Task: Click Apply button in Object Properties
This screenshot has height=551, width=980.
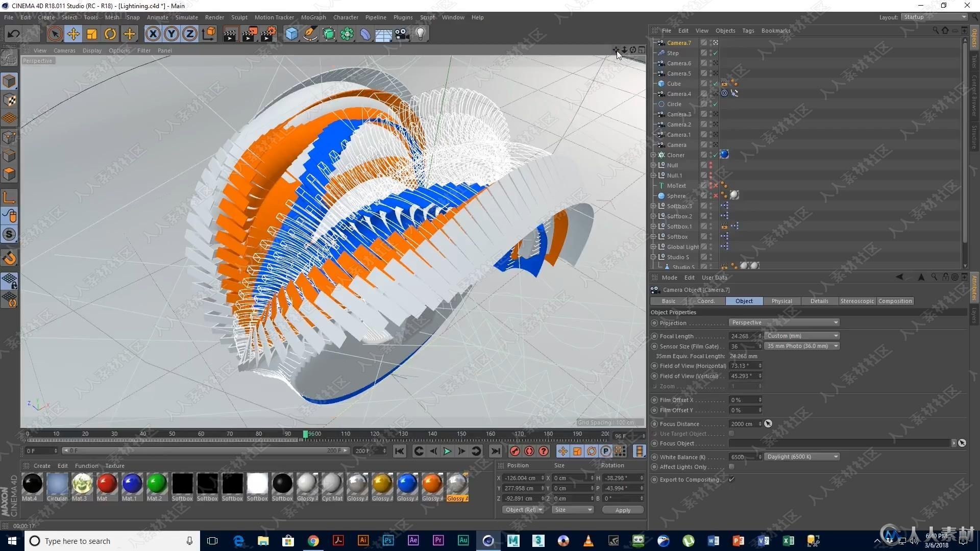Action: (x=622, y=509)
